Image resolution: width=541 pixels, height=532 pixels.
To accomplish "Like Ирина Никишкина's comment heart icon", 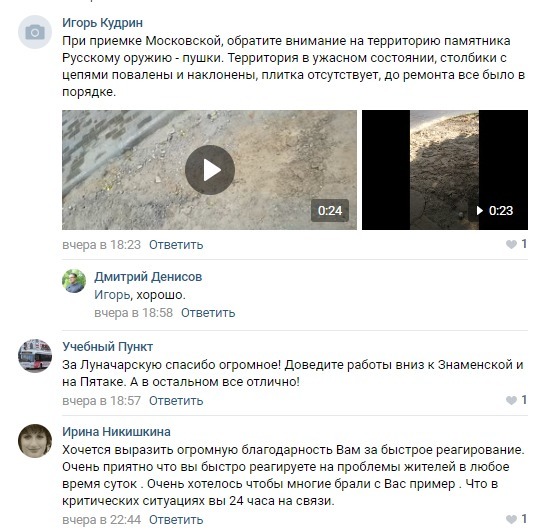I will pos(511,519).
